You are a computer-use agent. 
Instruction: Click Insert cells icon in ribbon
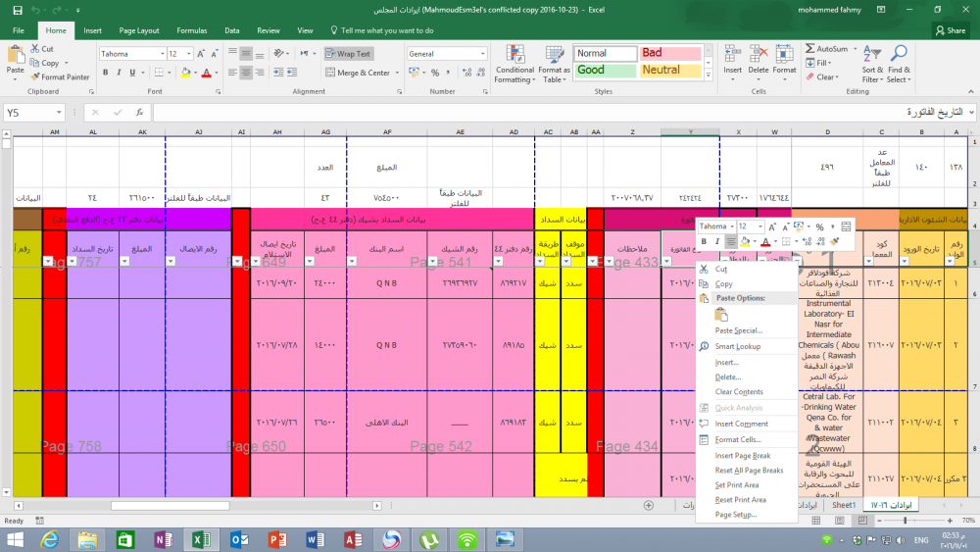732,55
